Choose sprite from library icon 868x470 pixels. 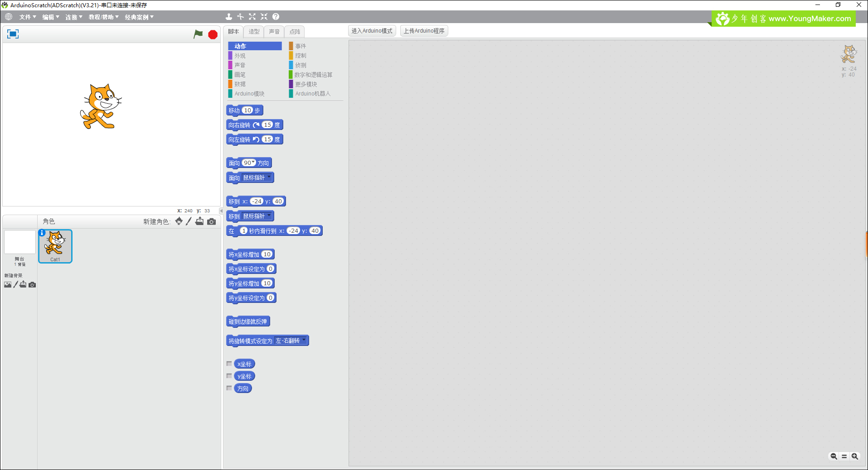coord(179,221)
